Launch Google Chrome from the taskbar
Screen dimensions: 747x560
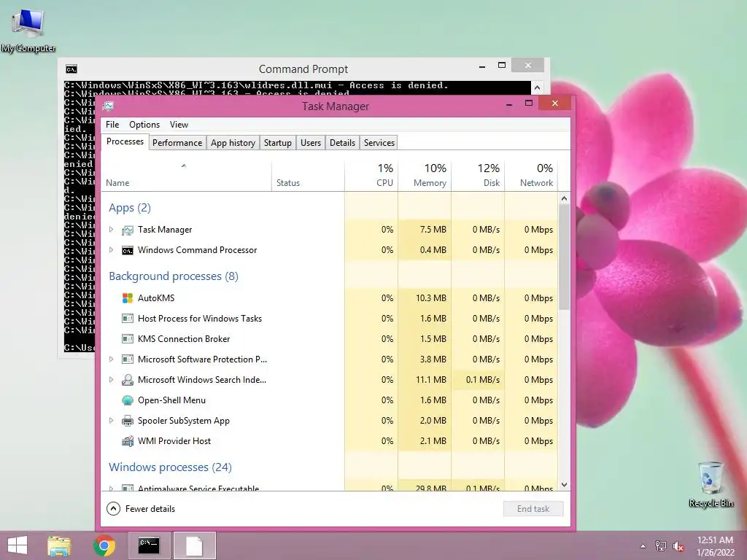[104, 545]
